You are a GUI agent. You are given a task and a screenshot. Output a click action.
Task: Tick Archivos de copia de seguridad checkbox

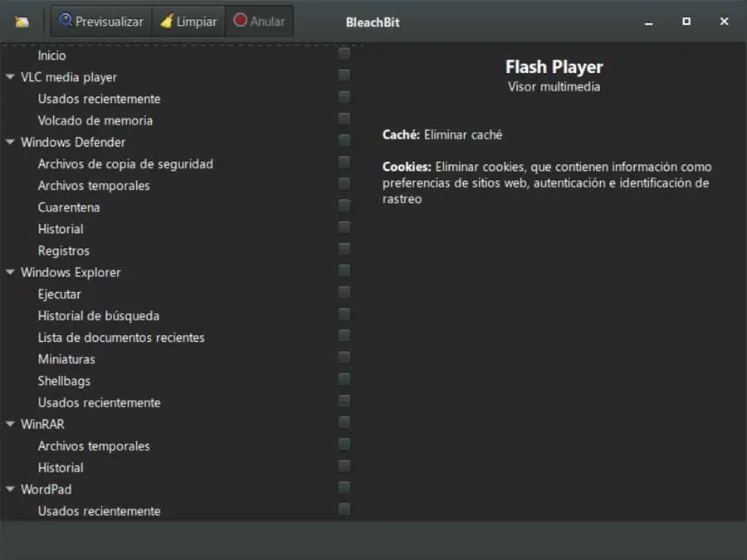pyautogui.click(x=344, y=162)
